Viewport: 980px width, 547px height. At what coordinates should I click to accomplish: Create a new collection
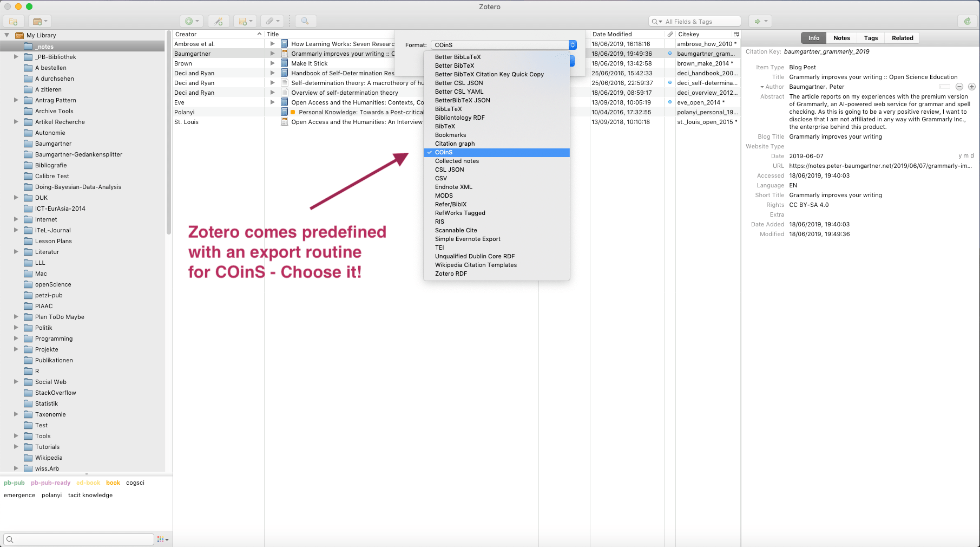click(13, 21)
